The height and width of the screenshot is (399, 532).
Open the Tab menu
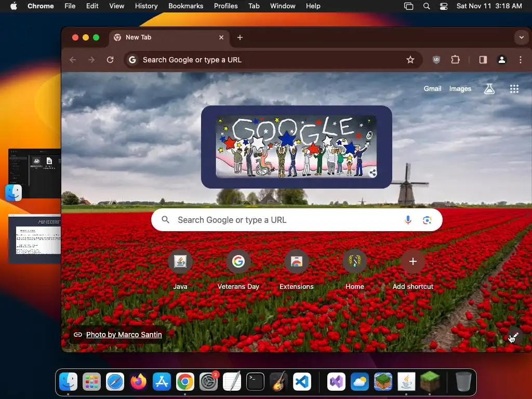[254, 6]
